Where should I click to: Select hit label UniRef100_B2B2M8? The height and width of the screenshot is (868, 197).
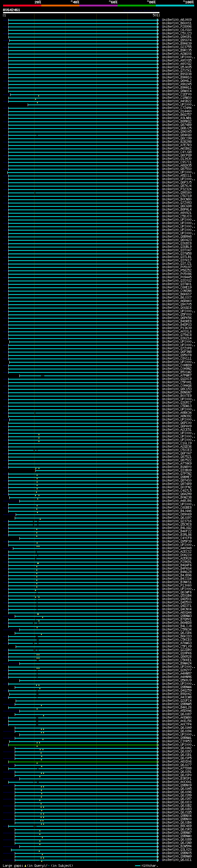tap(177, 142)
